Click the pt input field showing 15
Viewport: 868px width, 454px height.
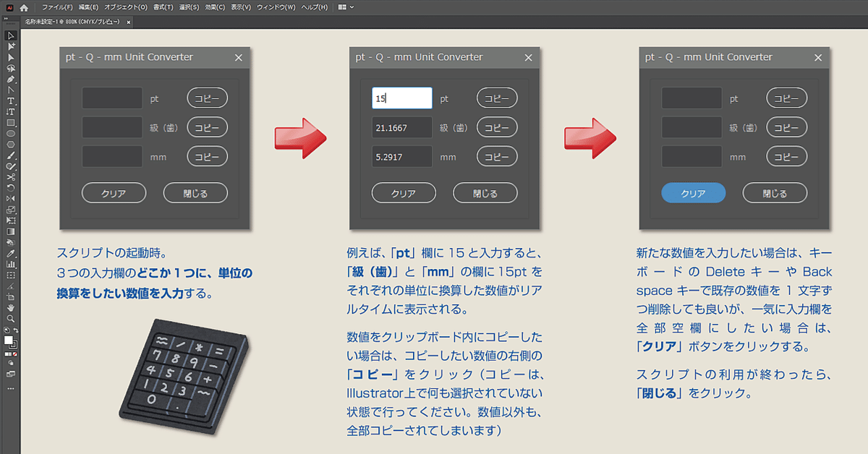tap(402, 98)
